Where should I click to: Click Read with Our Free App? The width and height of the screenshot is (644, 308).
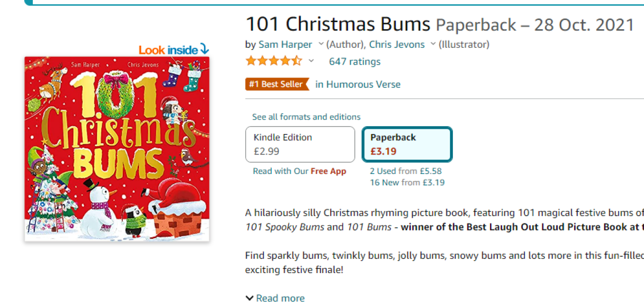(299, 171)
